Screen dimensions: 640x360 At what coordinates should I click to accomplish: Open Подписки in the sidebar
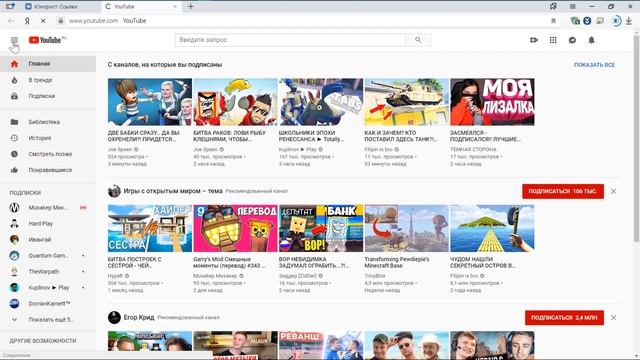48,96
